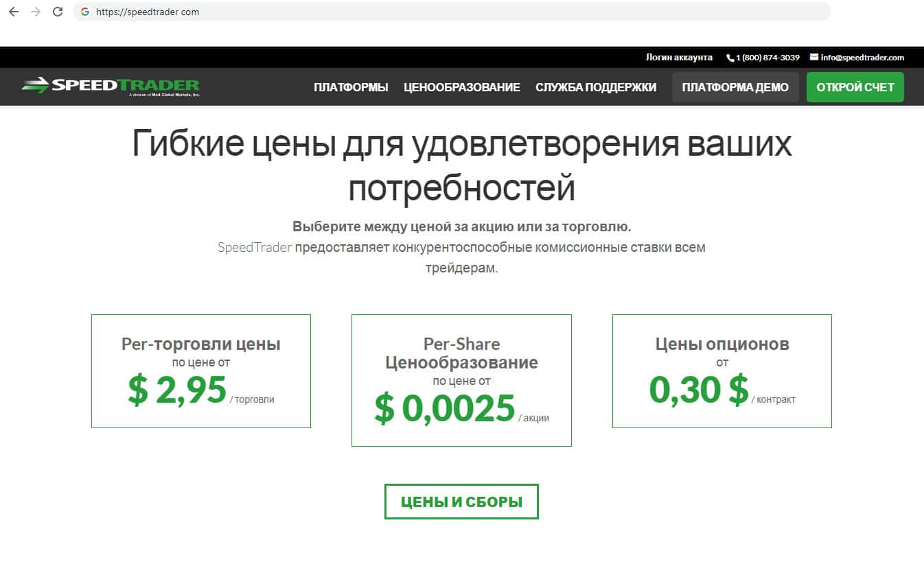The height and width of the screenshot is (575, 924).
Task: Open the ЦЕНООБРАЗОВАНИЕ menu
Action: [x=462, y=87]
